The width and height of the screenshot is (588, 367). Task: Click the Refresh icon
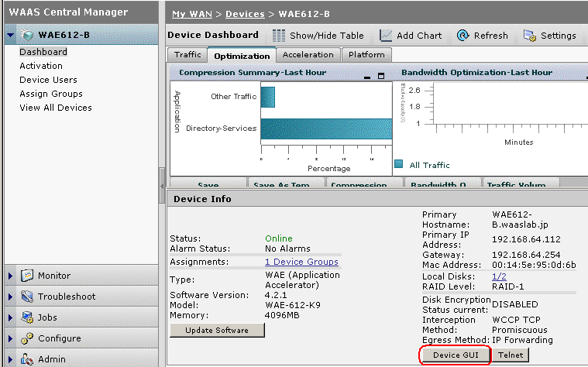point(463,36)
